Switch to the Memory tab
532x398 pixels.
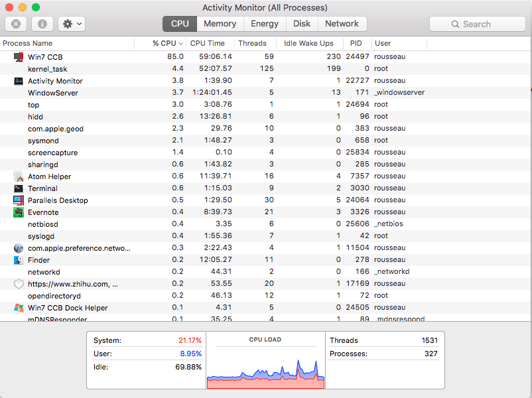220,24
